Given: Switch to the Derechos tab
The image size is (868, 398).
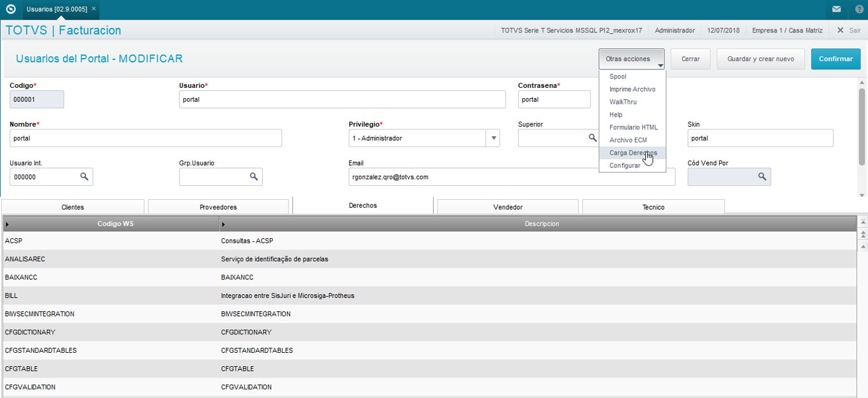Looking at the screenshot, I should 363,205.
